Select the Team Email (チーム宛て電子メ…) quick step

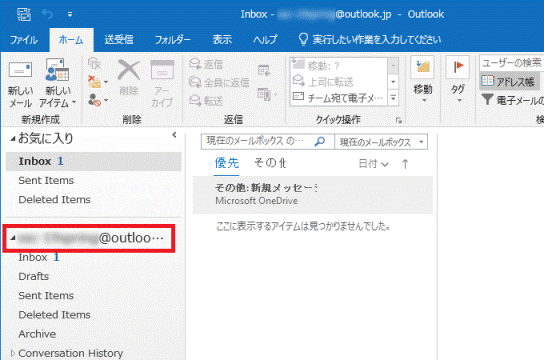pyautogui.click(x=338, y=98)
